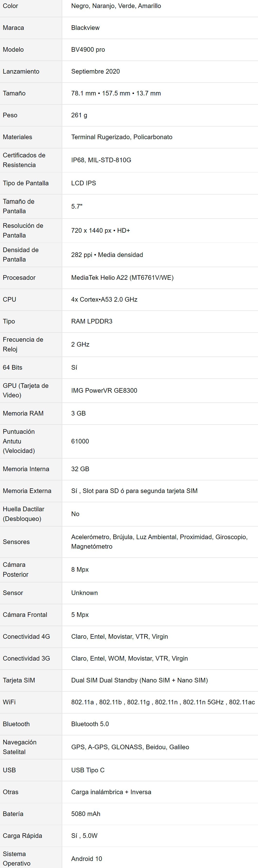The image size is (258, 868).
Task: Click the Memoria RAM row label
Action: pyautogui.click(x=23, y=413)
